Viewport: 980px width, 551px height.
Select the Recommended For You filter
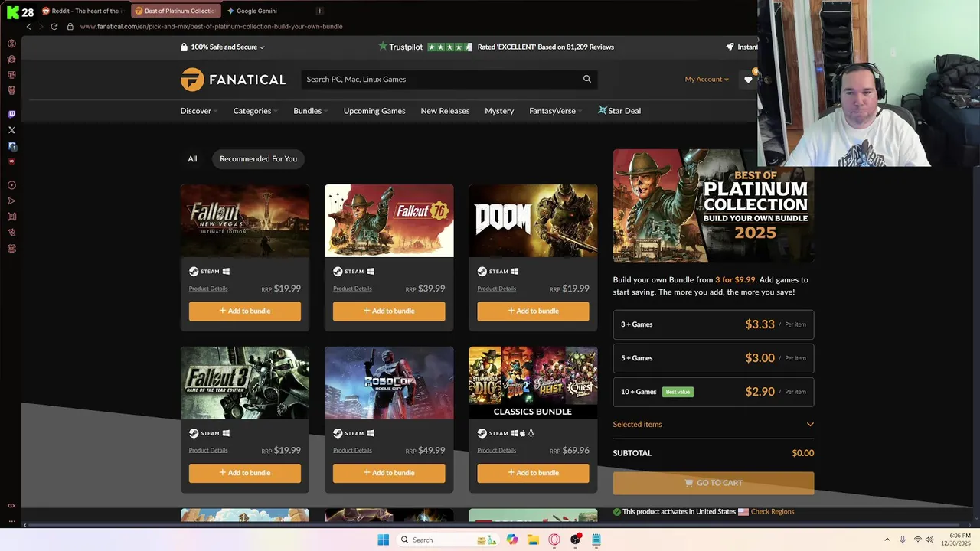click(x=258, y=158)
